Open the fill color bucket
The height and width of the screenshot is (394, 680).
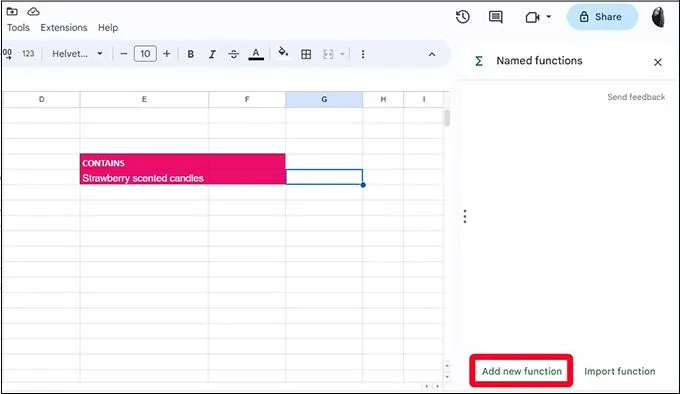pos(283,52)
